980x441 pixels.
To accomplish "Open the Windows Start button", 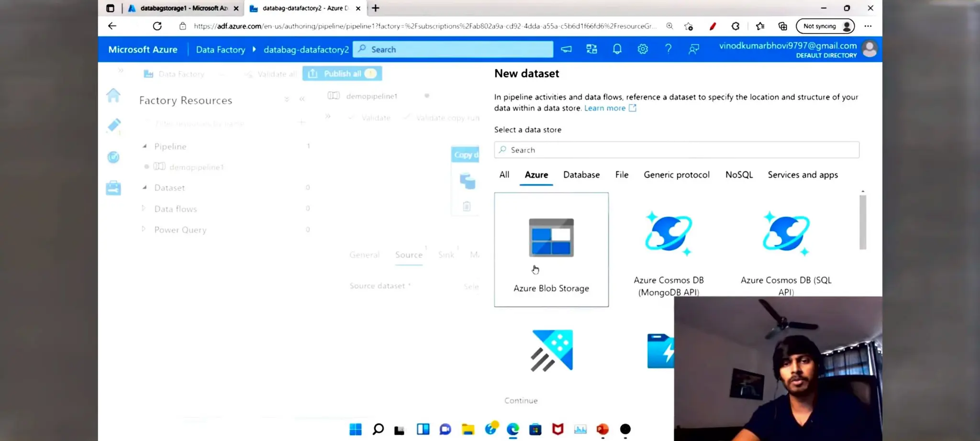I will pyautogui.click(x=356, y=429).
